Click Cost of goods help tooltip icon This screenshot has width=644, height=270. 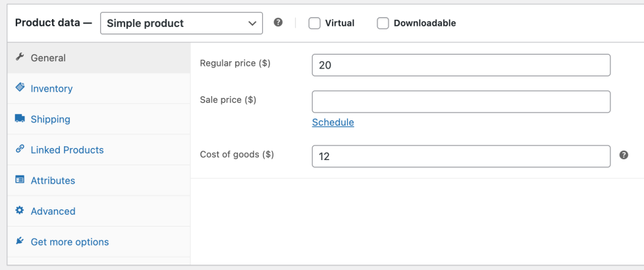[x=624, y=155]
